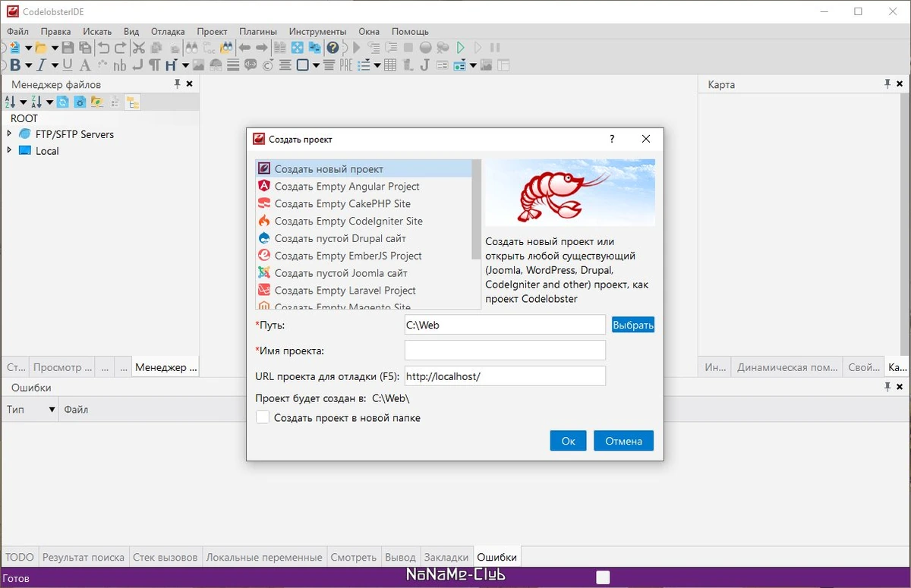Expand the Local tree node
This screenshot has height=588, width=911.
pos(9,150)
